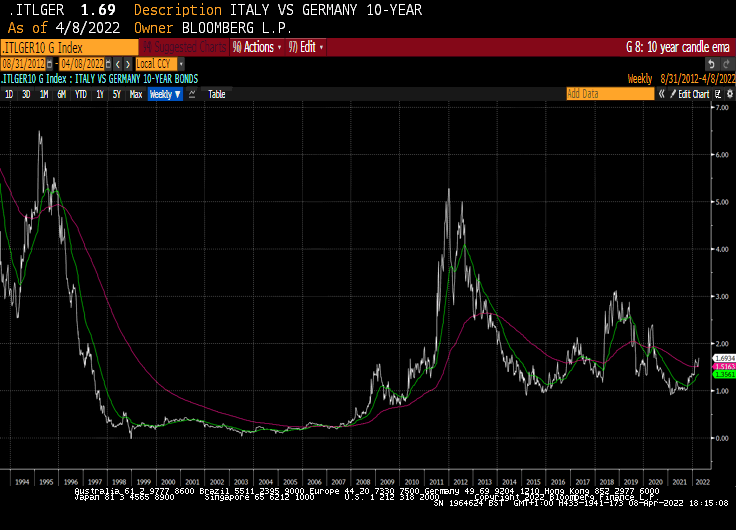
Task: Click the .ITLGER 1.69 ticker header
Action: coord(62,10)
